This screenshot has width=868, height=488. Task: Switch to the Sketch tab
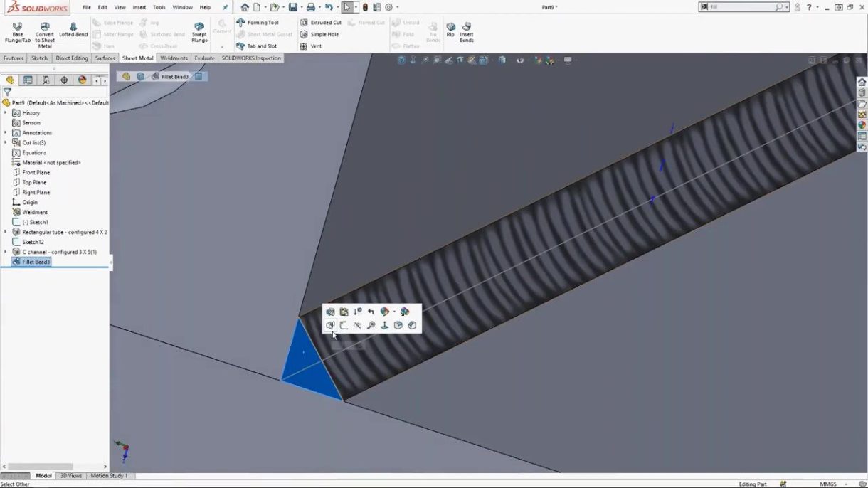[x=39, y=58]
